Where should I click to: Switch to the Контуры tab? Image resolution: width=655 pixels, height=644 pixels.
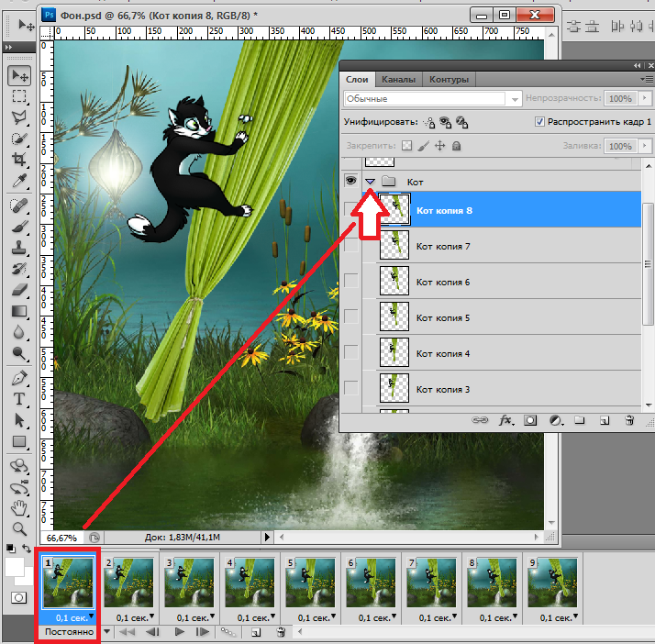click(450, 79)
